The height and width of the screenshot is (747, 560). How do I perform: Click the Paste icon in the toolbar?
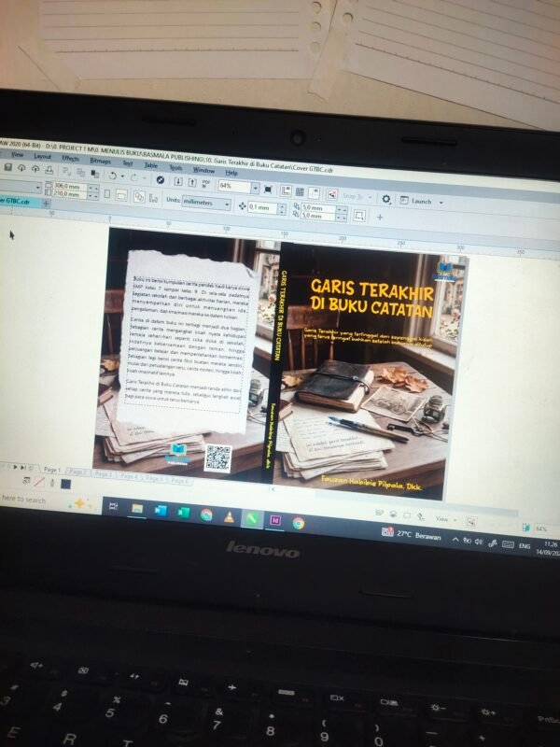point(95,174)
